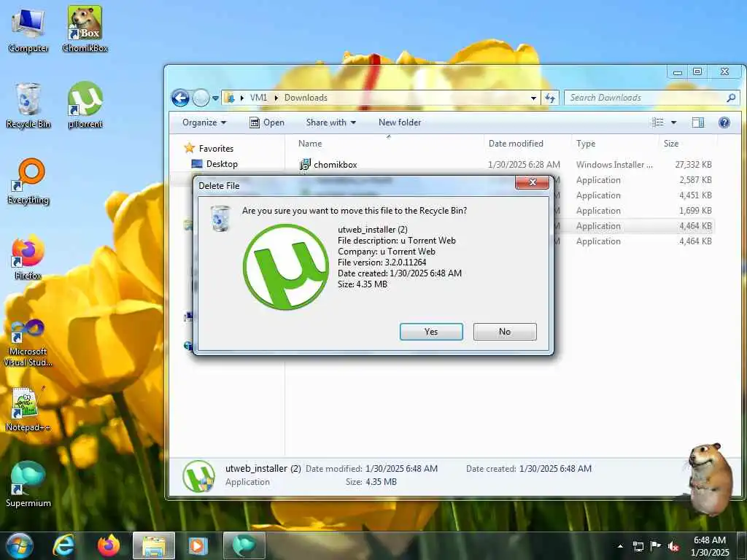This screenshot has width=747, height=560.
Task: Confirm deletion with the Yes button
Action: point(431,332)
